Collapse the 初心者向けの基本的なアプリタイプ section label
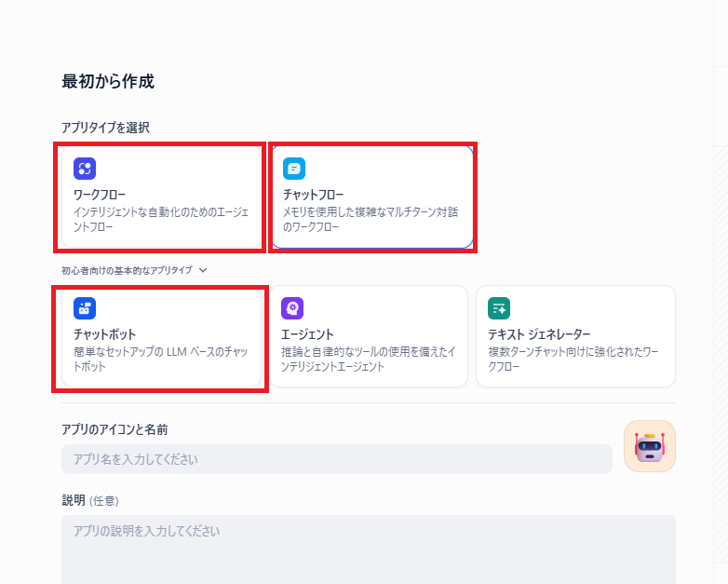 pyautogui.click(x=127, y=270)
